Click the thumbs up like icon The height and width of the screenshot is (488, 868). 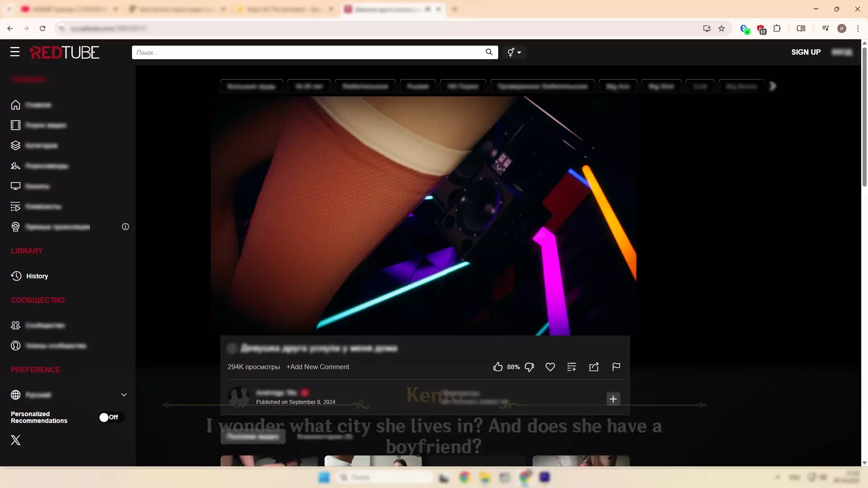[x=498, y=367]
